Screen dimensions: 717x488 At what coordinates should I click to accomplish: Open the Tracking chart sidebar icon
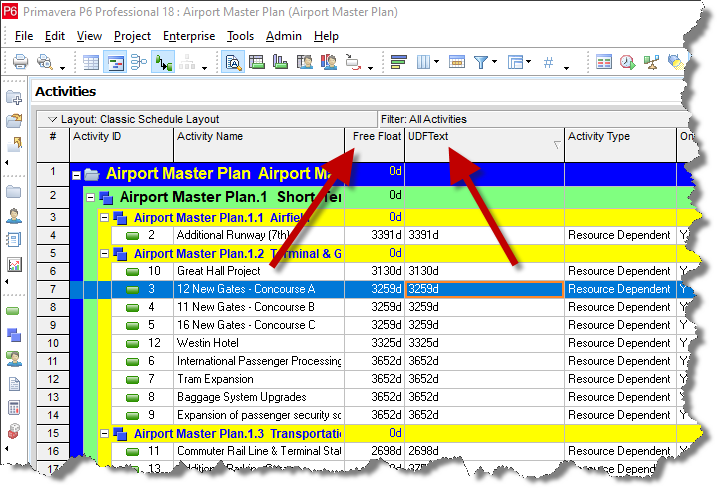pyautogui.click(x=14, y=264)
